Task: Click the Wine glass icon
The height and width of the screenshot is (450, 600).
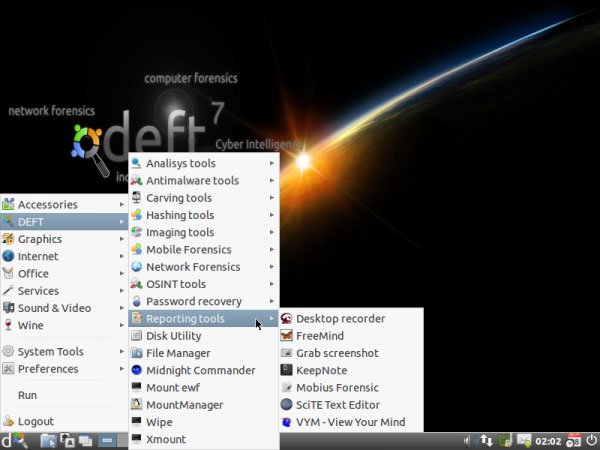Action: click(x=8, y=325)
